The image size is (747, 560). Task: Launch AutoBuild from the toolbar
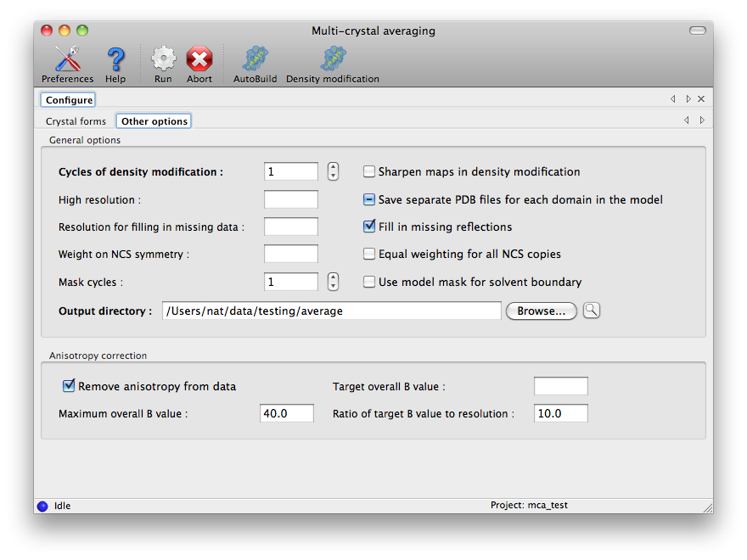point(255,59)
